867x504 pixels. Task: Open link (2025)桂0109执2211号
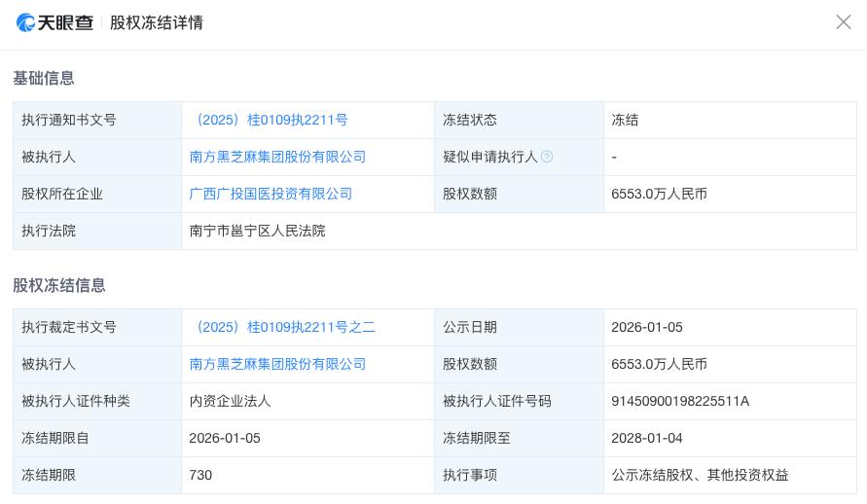pos(272,120)
